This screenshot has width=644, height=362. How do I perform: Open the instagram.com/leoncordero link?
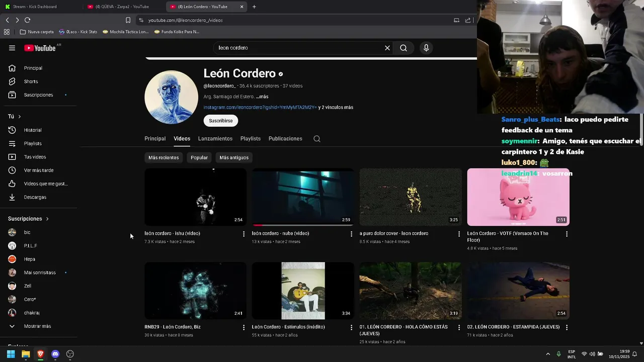[x=260, y=107]
